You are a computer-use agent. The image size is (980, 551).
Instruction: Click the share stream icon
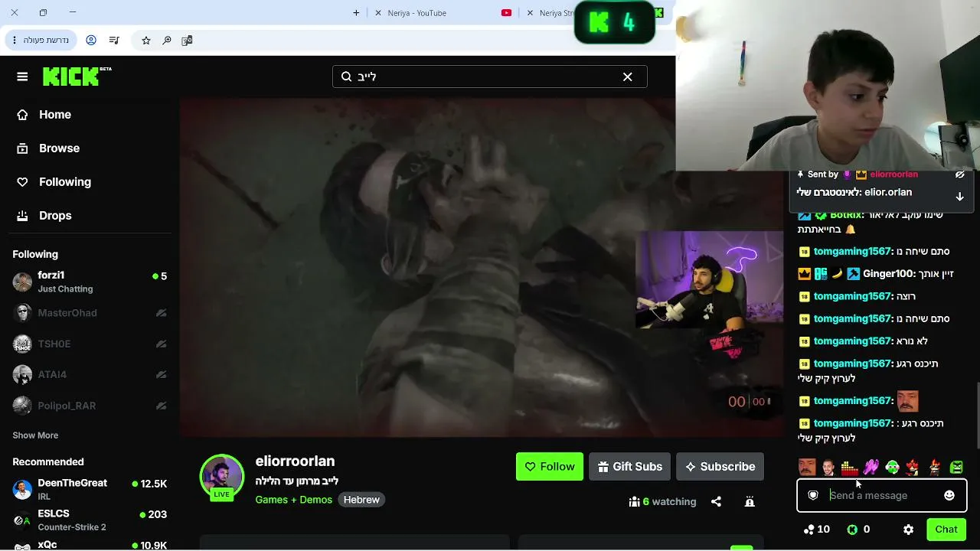coord(716,502)
